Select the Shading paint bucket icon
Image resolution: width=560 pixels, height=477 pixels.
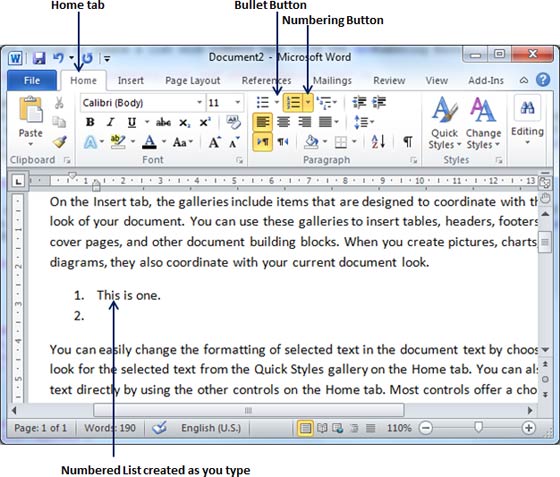311,142
